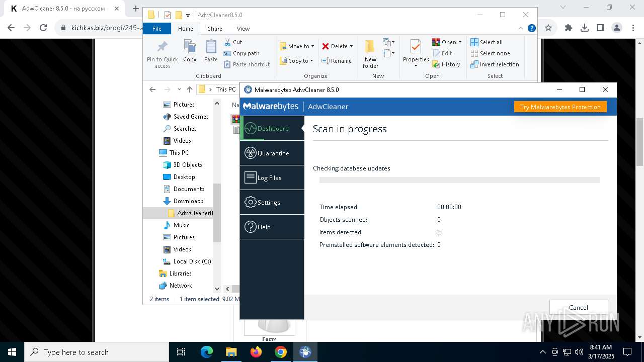The height and width of the screenshot is (362, 644).
Task: Switch to the Home ribbon tab
Action: click(185, 29)
